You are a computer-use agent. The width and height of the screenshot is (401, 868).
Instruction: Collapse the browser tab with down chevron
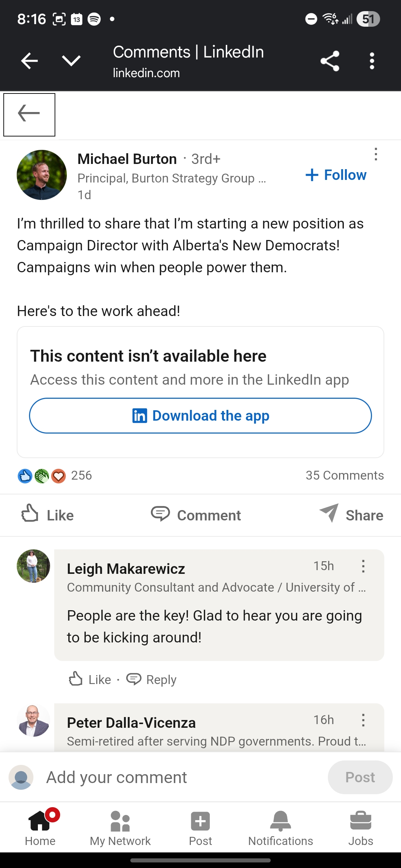pos(71,61)
